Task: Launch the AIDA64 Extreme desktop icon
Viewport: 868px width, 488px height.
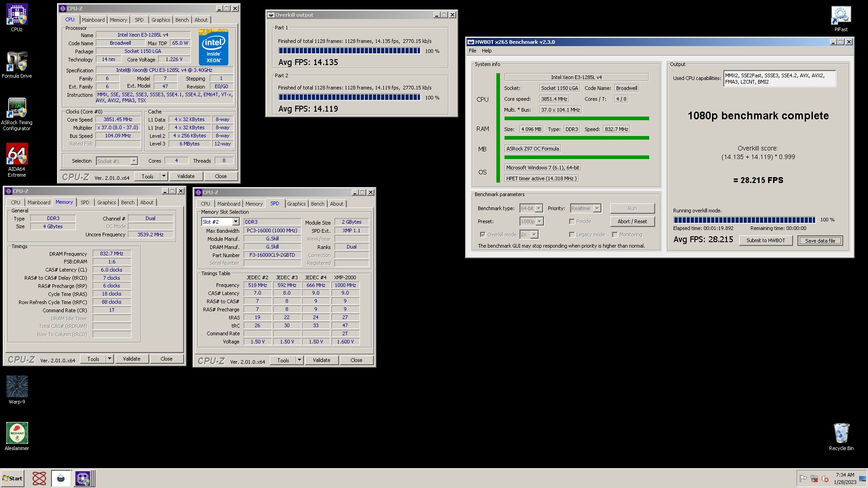Action: click(x=17, y=160)
